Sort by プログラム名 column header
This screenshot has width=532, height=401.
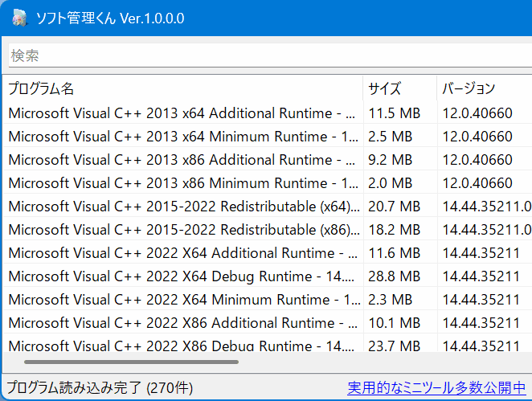(183, 88)
